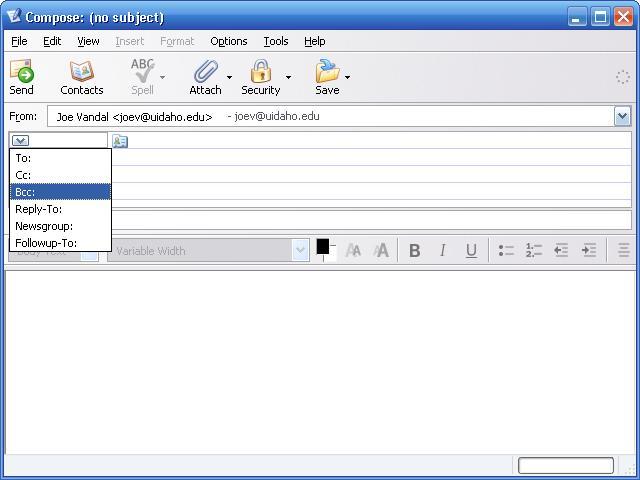
Task: Expand the Spell dropdown arrow
Action: (162, 77)
